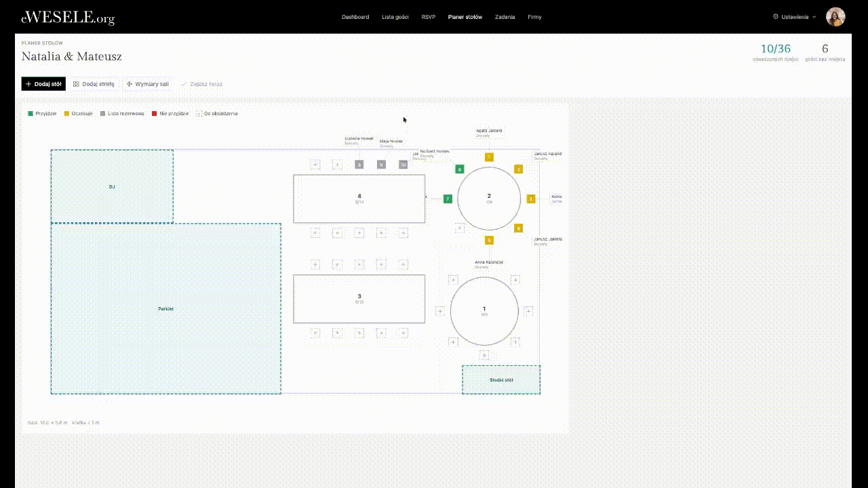Click the 10/36 seated guests counter
868x488 pixels.
point(775,52)
